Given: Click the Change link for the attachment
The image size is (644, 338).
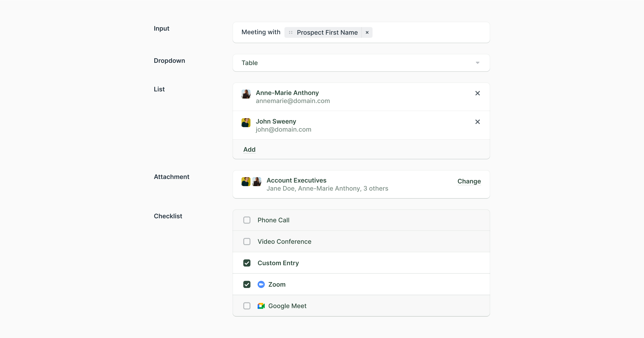Looking at the screenshot, I should 469,181.
